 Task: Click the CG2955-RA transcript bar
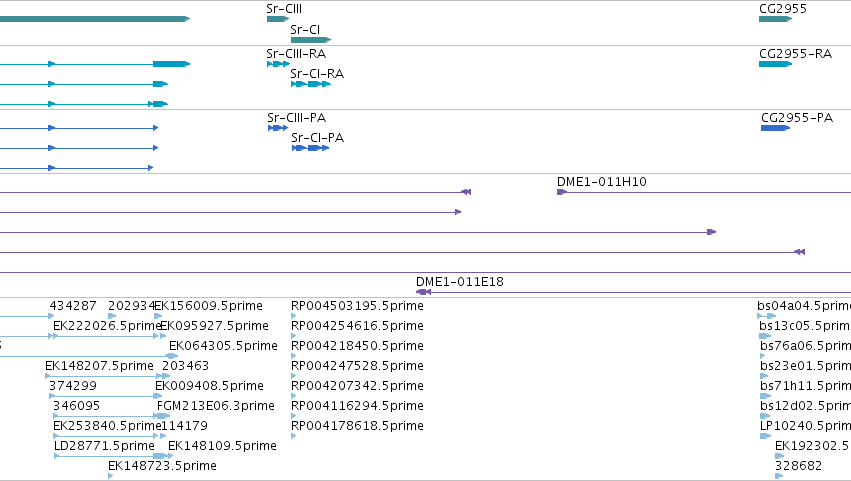click(775, 64)
